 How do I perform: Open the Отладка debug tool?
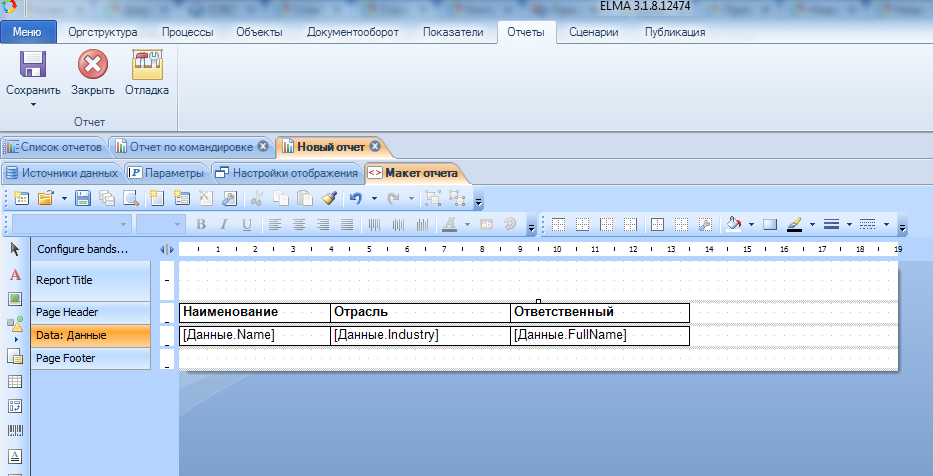pyautogui.click(x=146, y=66)
